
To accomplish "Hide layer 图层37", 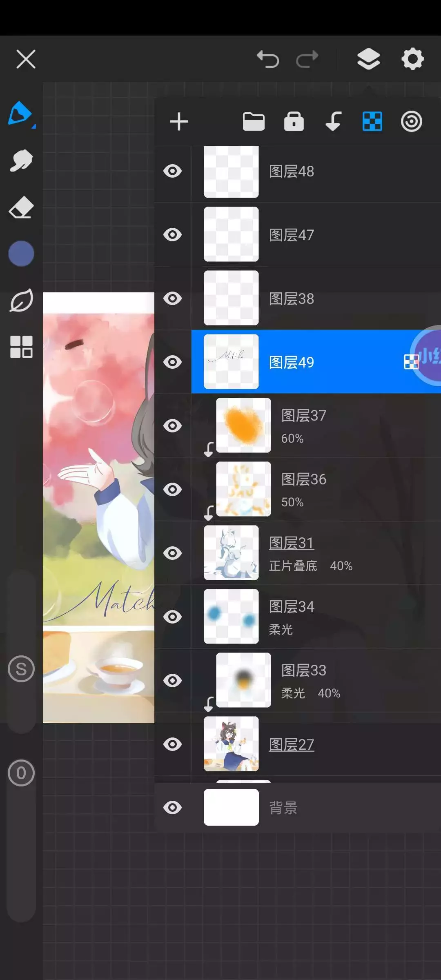I will (173, 426).
